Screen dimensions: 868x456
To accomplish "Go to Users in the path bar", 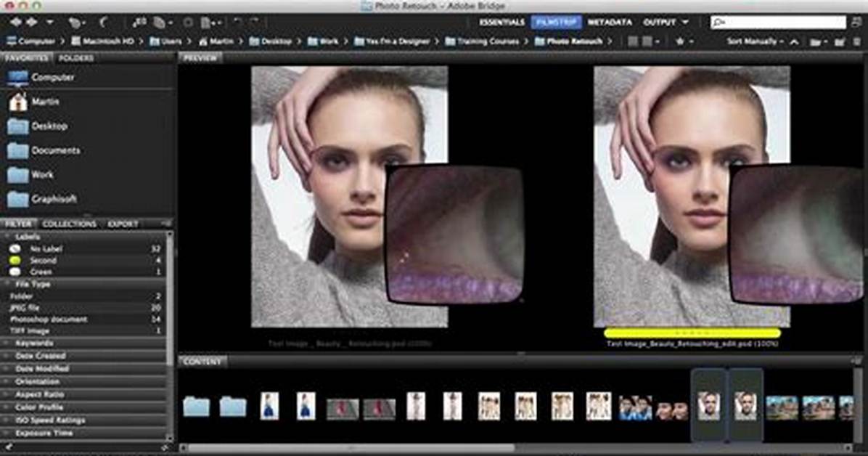I will pos(165,41).
